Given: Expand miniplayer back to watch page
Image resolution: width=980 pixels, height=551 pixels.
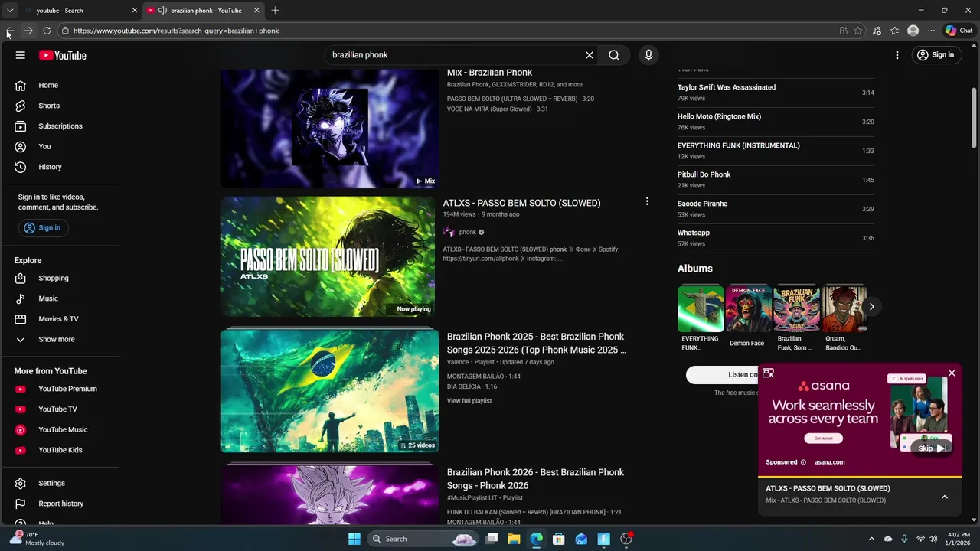Looking at the screenshot, I should [769, 373].
